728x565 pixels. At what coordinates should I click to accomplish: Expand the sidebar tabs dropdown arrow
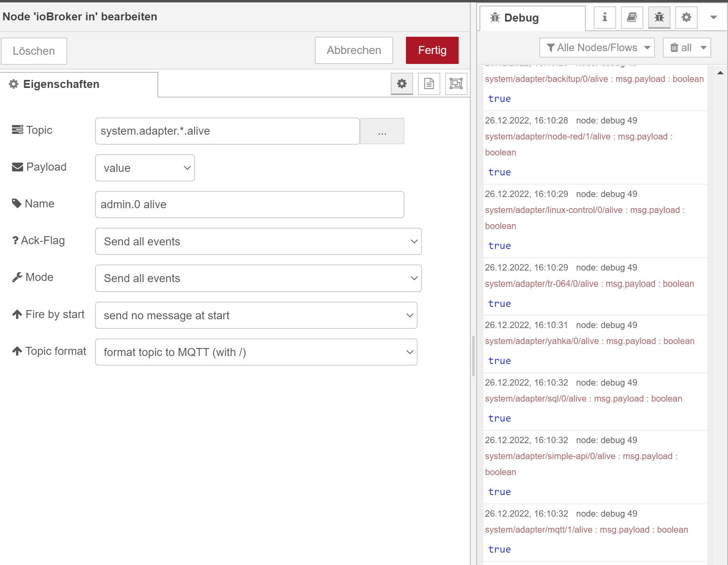[x=713, y=17]
